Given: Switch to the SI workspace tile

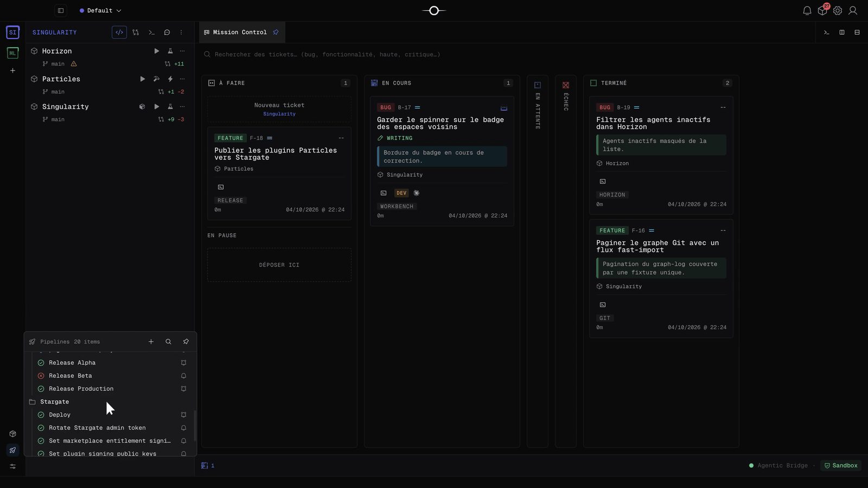Looking at the screenshot, I should click(x=12, y=33).
